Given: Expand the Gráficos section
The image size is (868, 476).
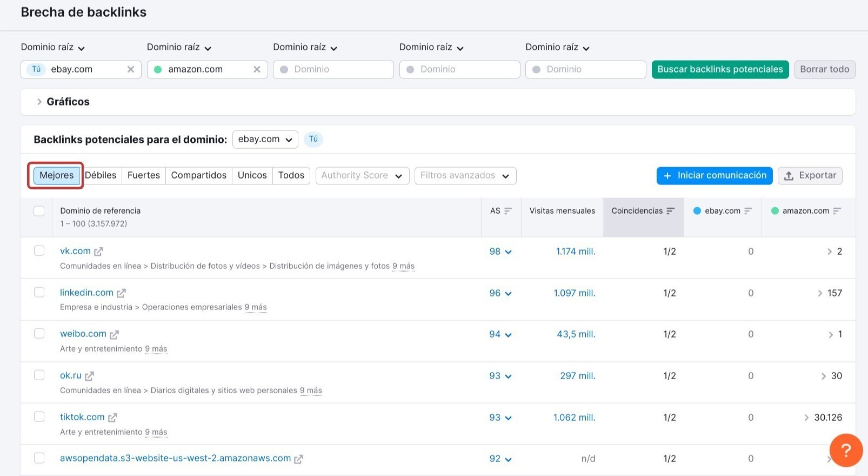Looking at the screenshot, I should [62, 102].
